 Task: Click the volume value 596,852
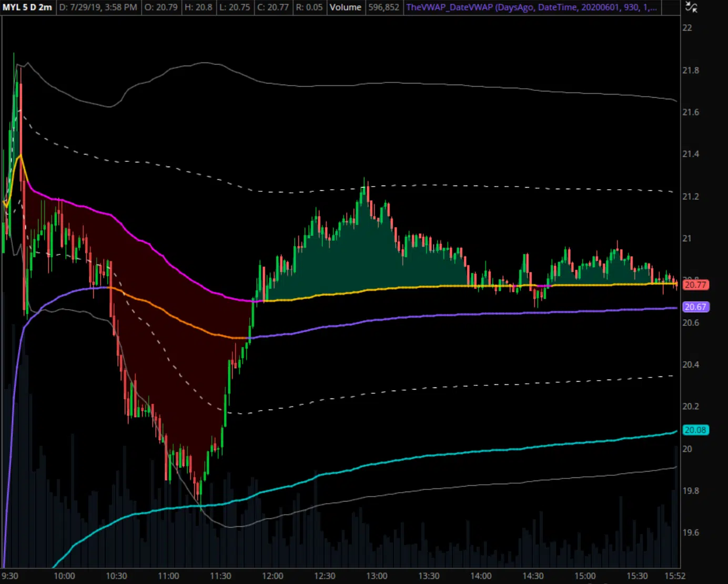pos(383,7)
